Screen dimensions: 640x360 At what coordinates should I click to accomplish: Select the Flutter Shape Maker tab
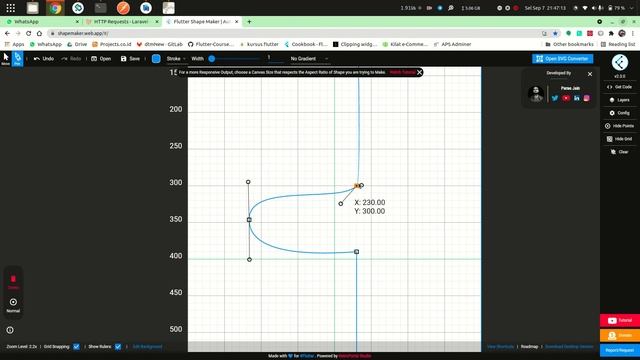pyautogui.click(x=202, y=22)
